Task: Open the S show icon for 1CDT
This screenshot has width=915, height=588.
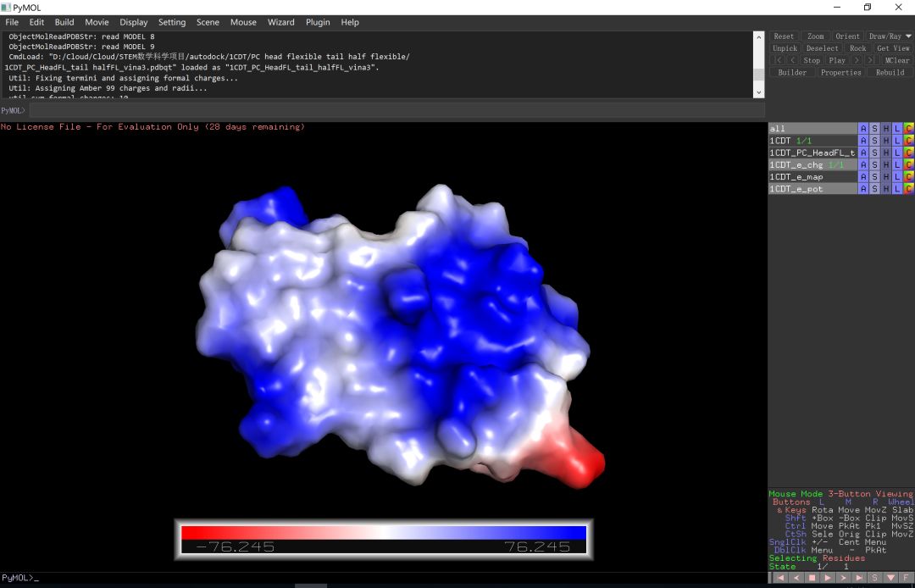Action: click(874, 141)
